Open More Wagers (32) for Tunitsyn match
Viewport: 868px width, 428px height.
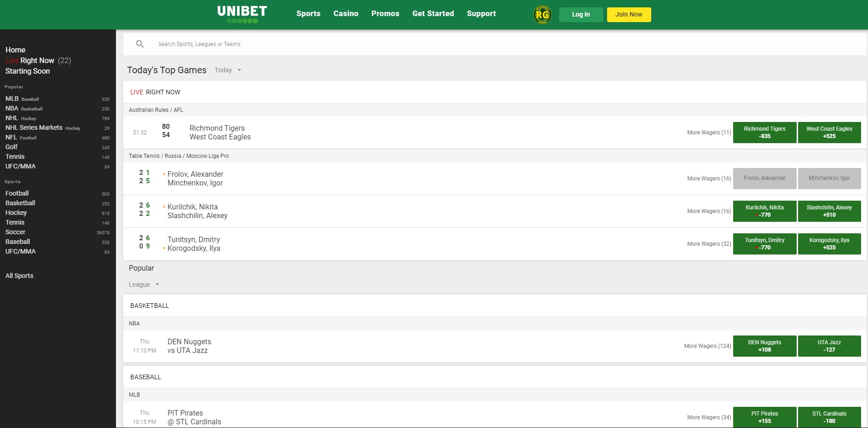[709, 244]
